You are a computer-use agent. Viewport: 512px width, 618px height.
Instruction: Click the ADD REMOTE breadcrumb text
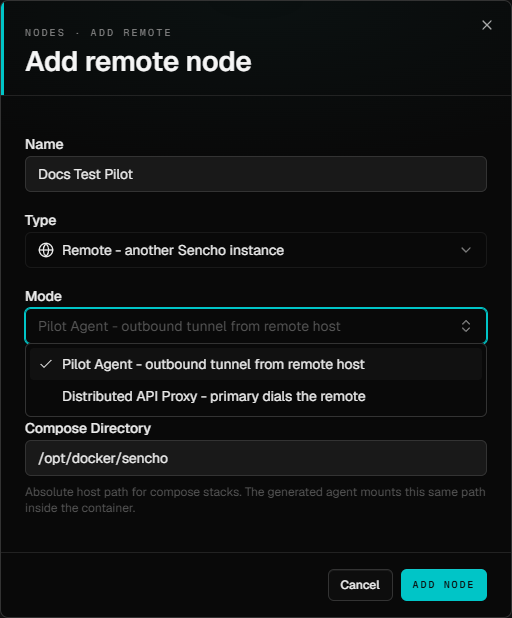pyautogui.click(x=131, y=33)
